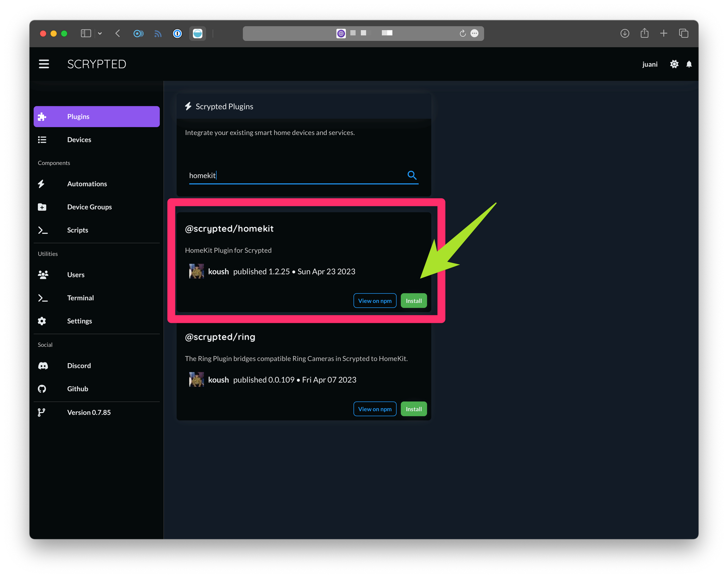Click the Scrypted Plugins card heading

coord(224,107)
